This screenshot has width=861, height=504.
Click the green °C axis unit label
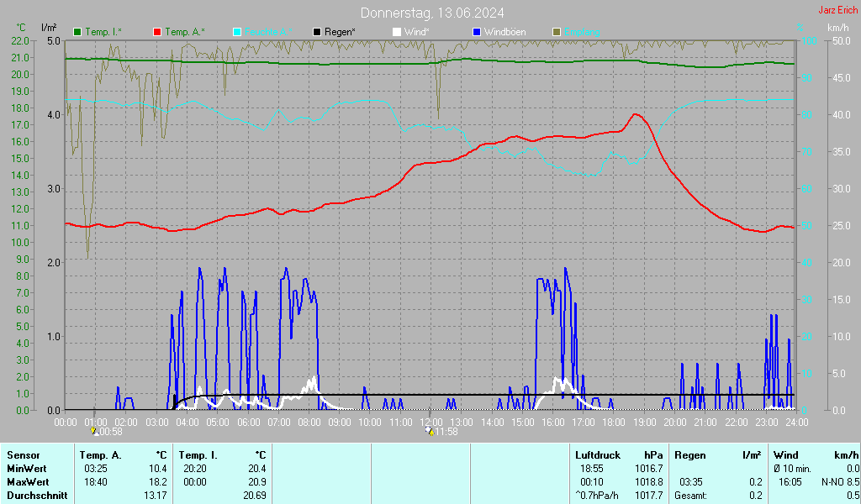tap(21, 28)
